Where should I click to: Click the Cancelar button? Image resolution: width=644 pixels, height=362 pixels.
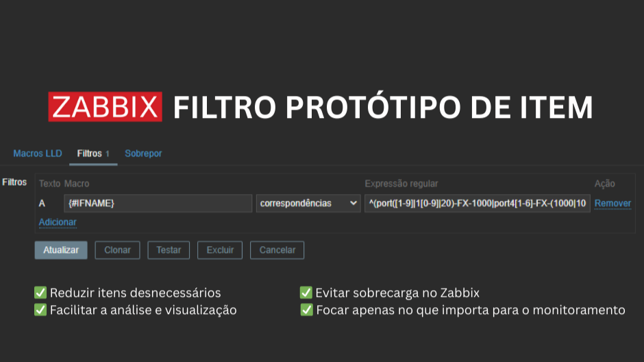tap(277, 250)
